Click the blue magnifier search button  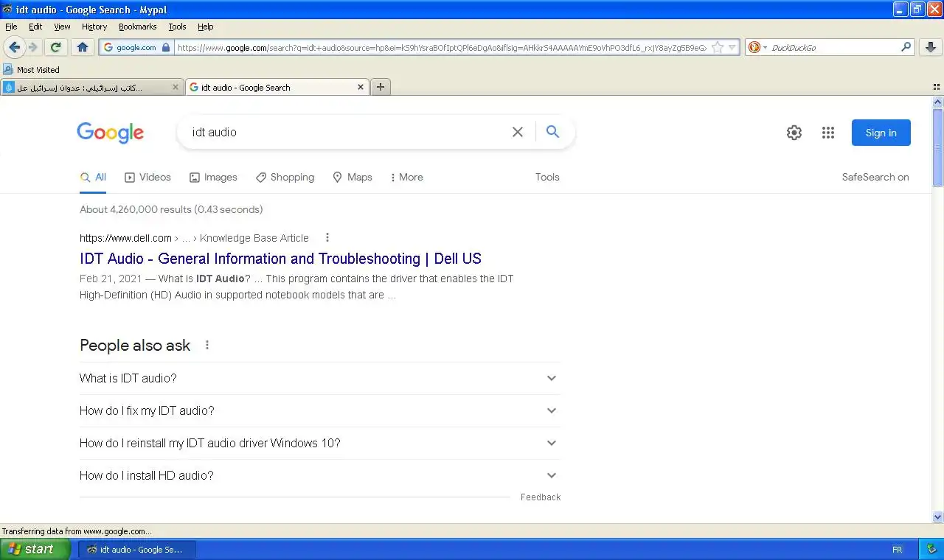552,132
